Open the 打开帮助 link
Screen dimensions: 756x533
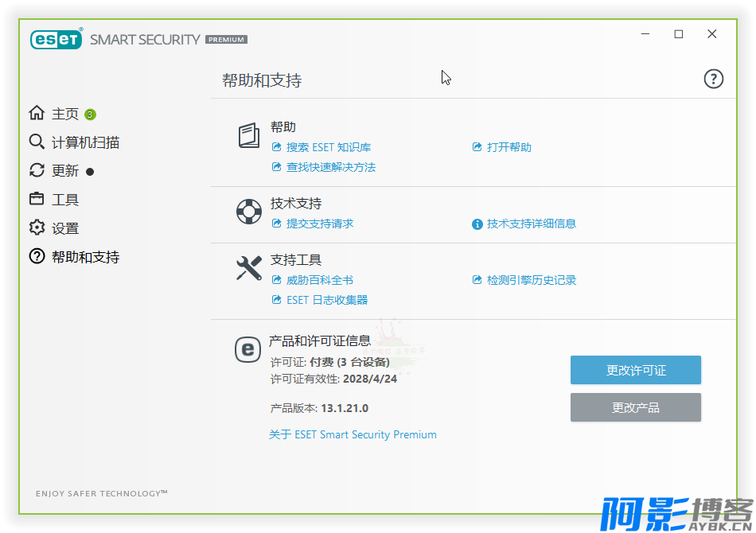click(509, 147)
